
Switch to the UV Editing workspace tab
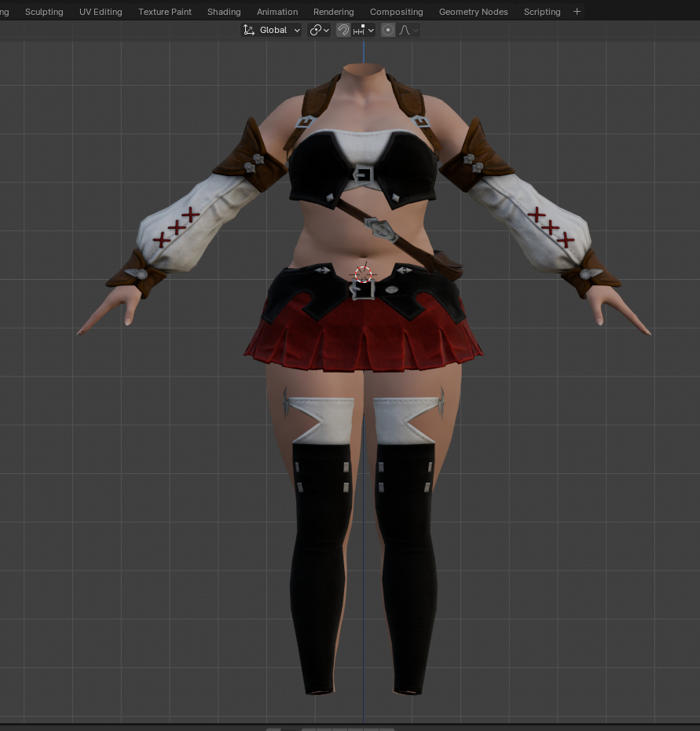101,12
